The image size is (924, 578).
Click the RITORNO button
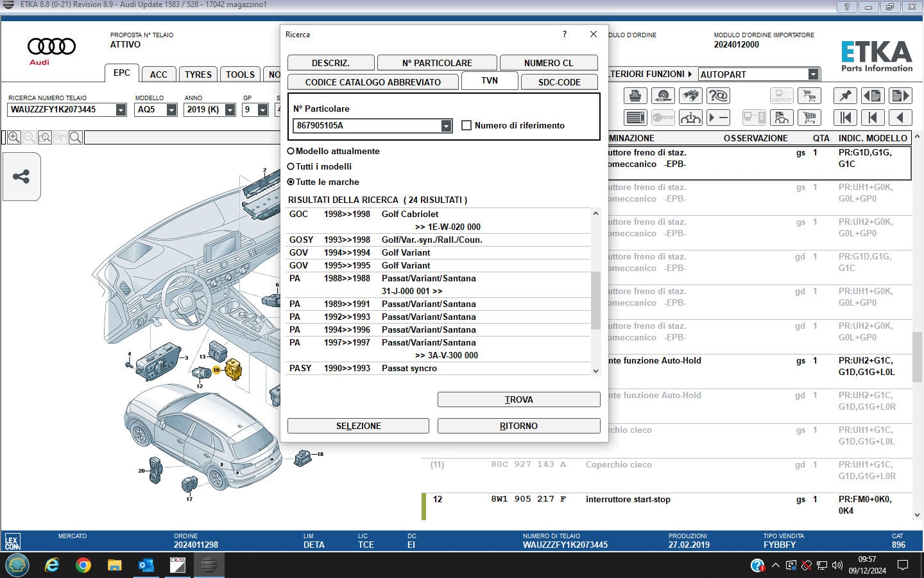tap(518, 426)
